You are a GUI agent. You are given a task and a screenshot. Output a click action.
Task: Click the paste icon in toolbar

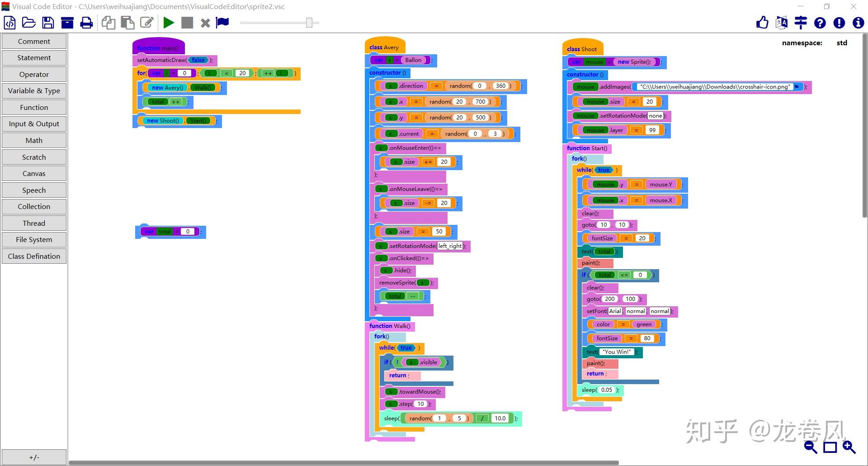(127, 23)
